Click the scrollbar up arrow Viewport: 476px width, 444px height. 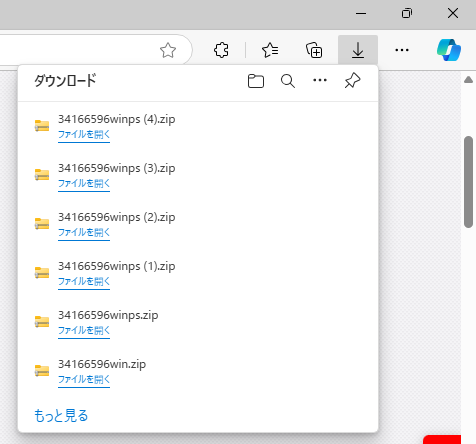point(468,79)
